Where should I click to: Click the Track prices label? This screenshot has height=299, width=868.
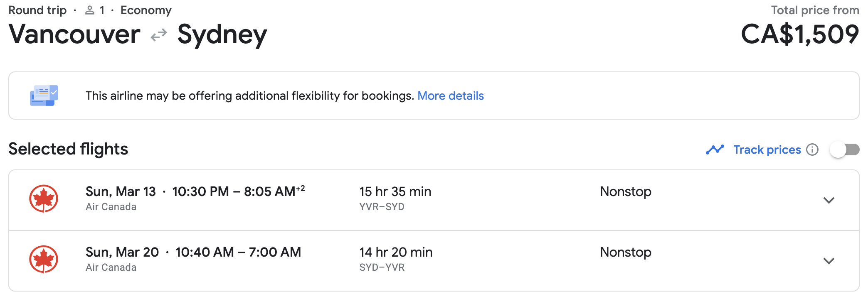click(767, 149)
